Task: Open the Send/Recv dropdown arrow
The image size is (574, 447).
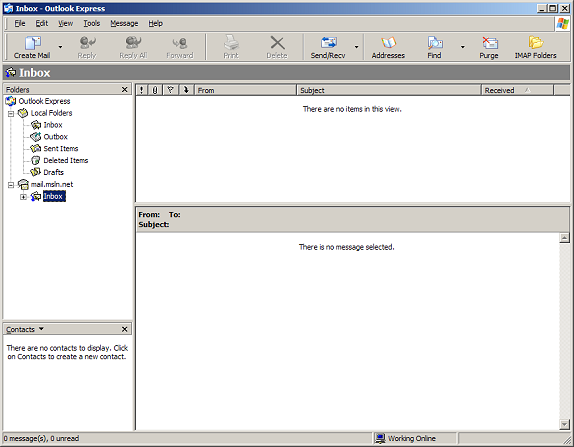Action: point(356,47)
